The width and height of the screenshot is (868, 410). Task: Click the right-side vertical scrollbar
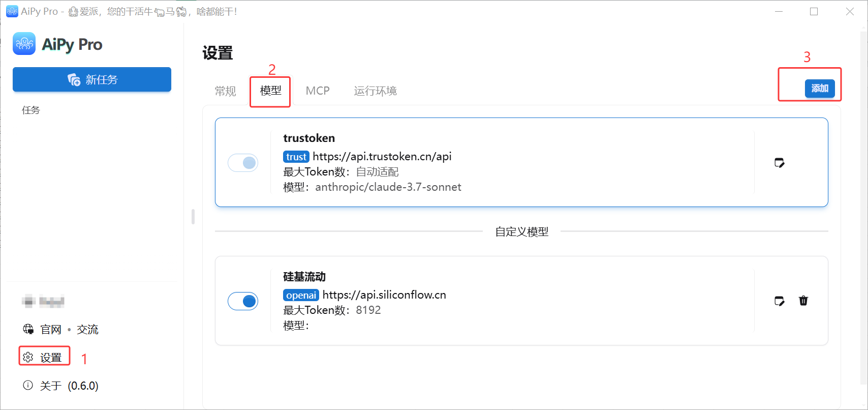click(864, 209)
